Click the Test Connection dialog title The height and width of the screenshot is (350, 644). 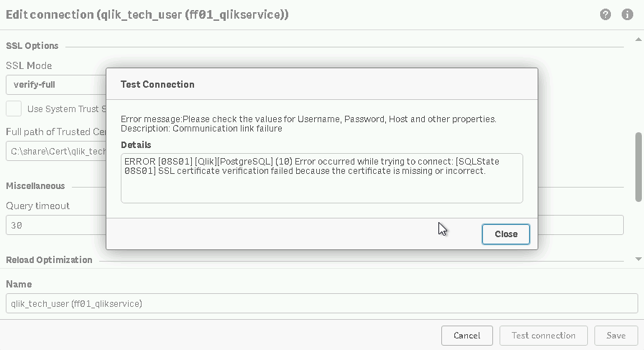pos(157,84)
